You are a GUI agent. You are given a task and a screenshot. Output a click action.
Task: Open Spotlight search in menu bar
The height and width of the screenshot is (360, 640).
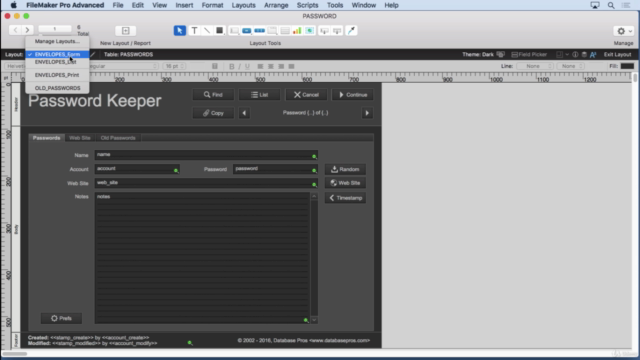pyautogui.click(x=611, y=5)
